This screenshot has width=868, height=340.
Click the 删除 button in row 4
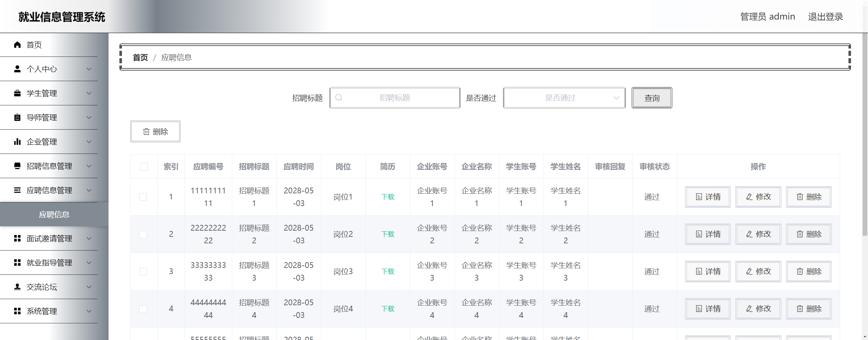pos(809,308)
